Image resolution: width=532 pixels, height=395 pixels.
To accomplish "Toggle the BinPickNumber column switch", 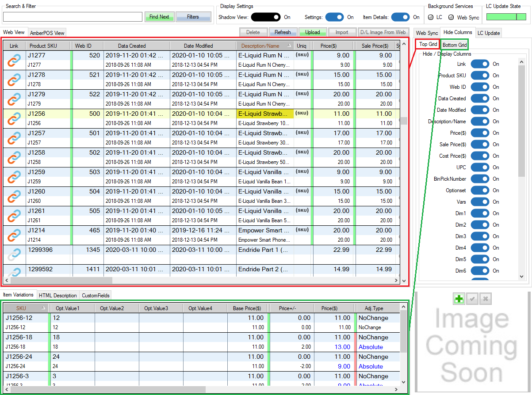I will (x=480, y=179).
